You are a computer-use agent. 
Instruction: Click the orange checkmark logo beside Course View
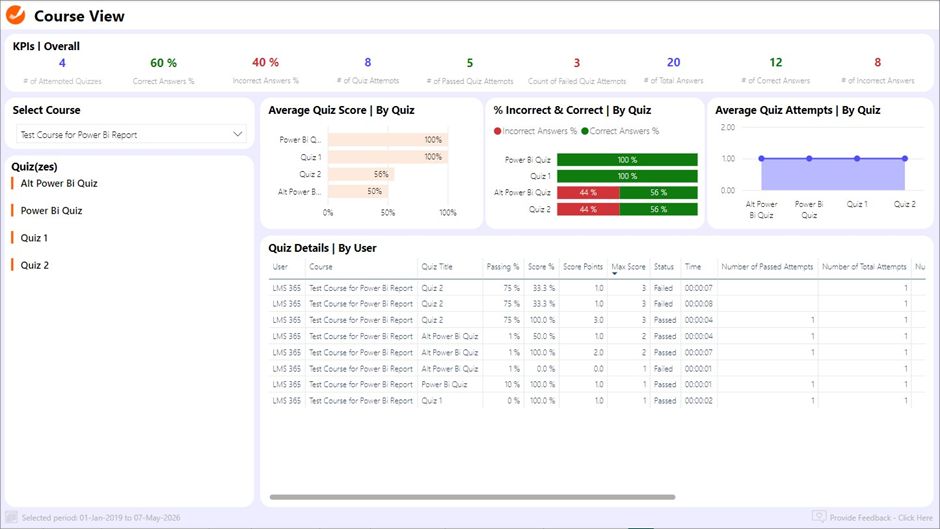pos(16,16)
